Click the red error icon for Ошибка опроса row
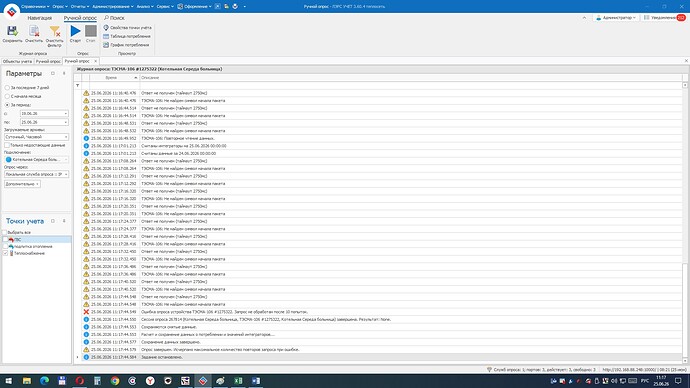The height and width of the screenshot is (388, 690). tap(86, 312)
